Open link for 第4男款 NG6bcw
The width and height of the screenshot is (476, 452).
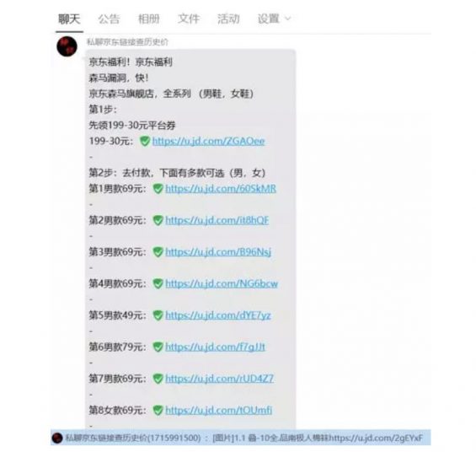click(x=222, y=283)
